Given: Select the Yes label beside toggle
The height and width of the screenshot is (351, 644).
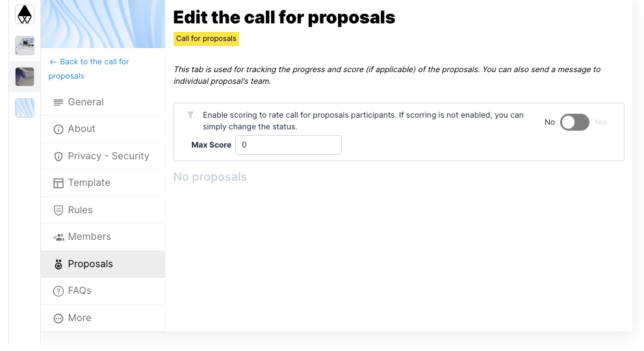Looking at the screenshot, I should (600, 122).
